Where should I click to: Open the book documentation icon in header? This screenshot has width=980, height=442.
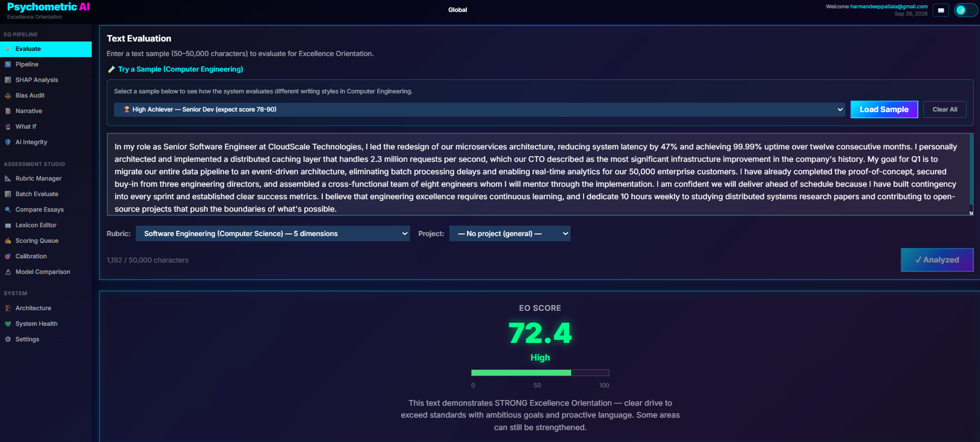click(x=941, y=10)
